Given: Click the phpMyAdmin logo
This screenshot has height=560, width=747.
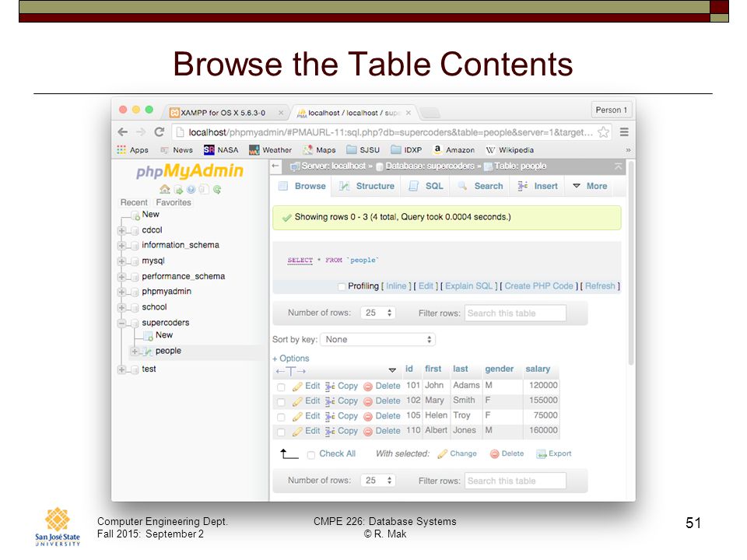Looking at the screenshot, I should (x=190, y=171).
